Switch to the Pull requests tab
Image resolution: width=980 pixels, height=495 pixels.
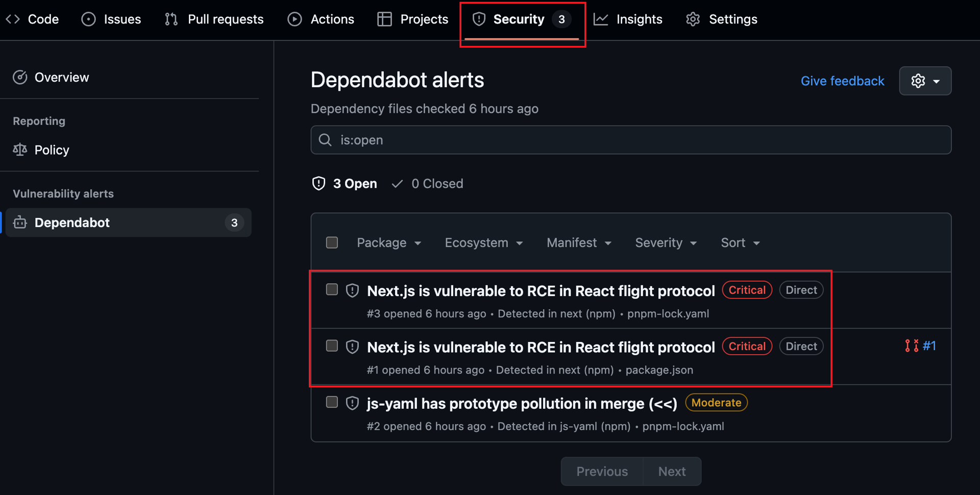coord(214,19)
